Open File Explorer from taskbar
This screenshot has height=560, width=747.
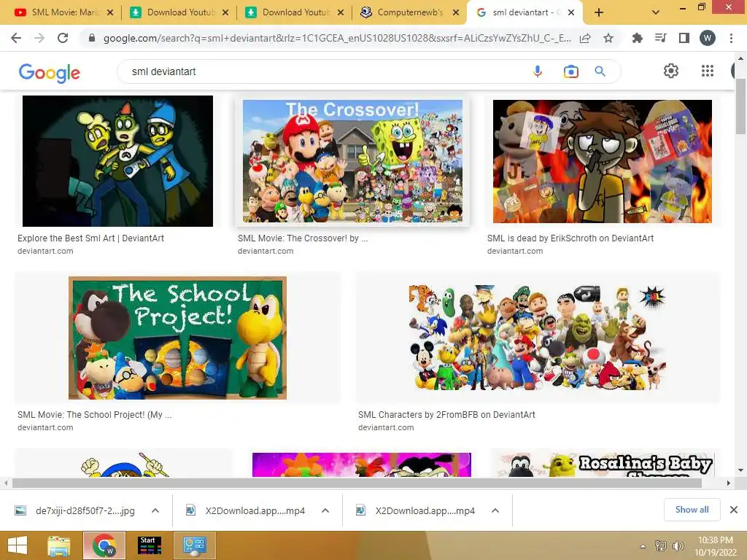pyautogui.click(x=58, y=545)
